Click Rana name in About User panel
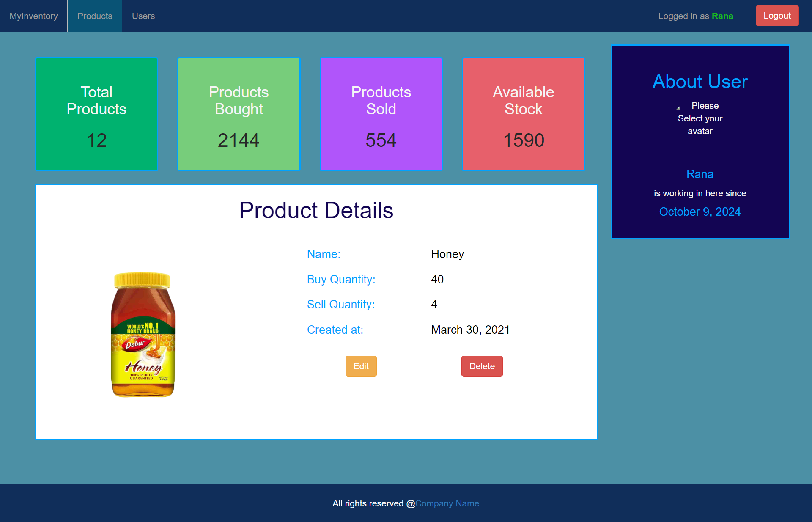Screen dimensions: 812x522 (700, 174)
